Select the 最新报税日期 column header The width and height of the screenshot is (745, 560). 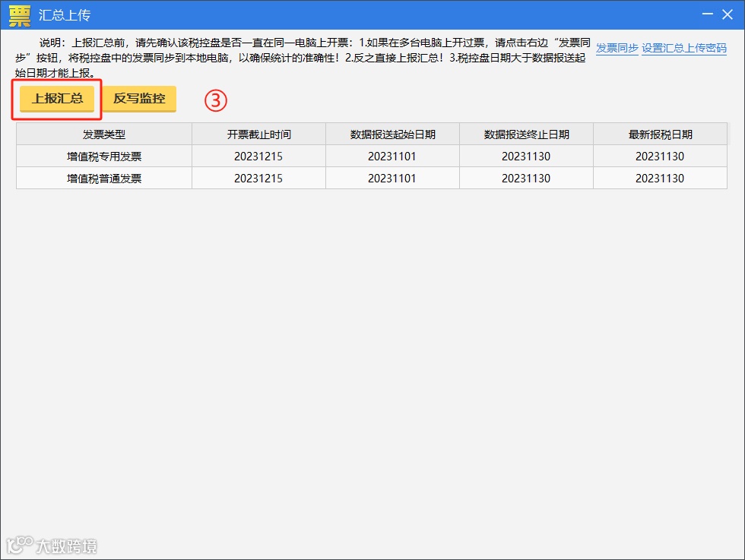(x=660, y=134)
